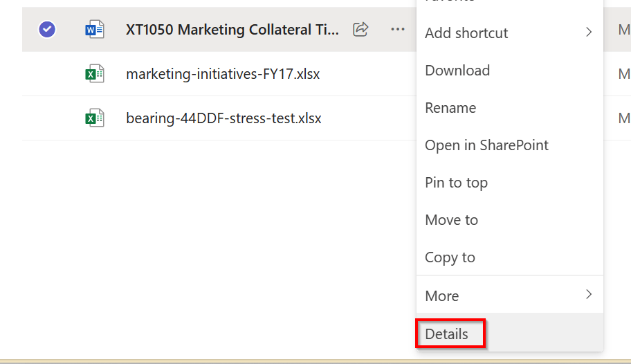Select Move to in the menu

pos(451,219)
